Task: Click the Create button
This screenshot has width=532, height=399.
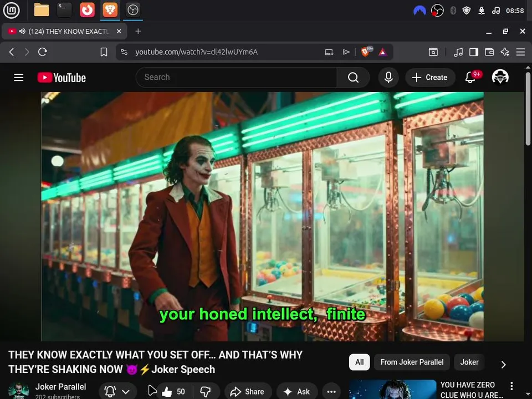Action: coord(430,78)
